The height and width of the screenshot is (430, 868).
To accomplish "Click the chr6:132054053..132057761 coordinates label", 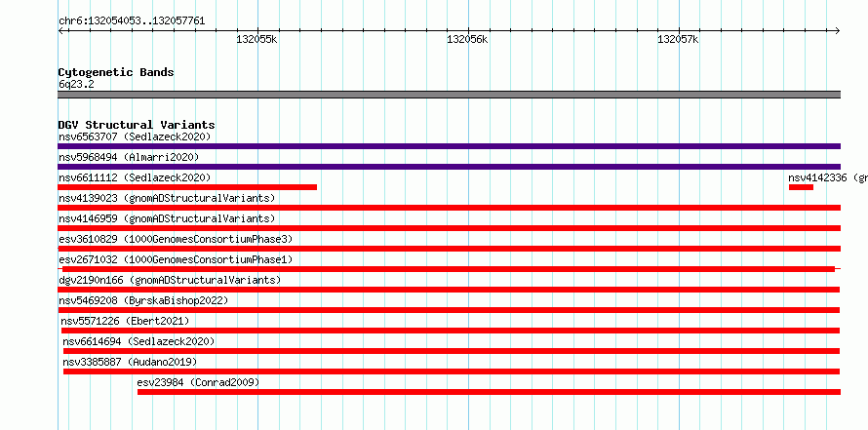I will pos(132,21).
